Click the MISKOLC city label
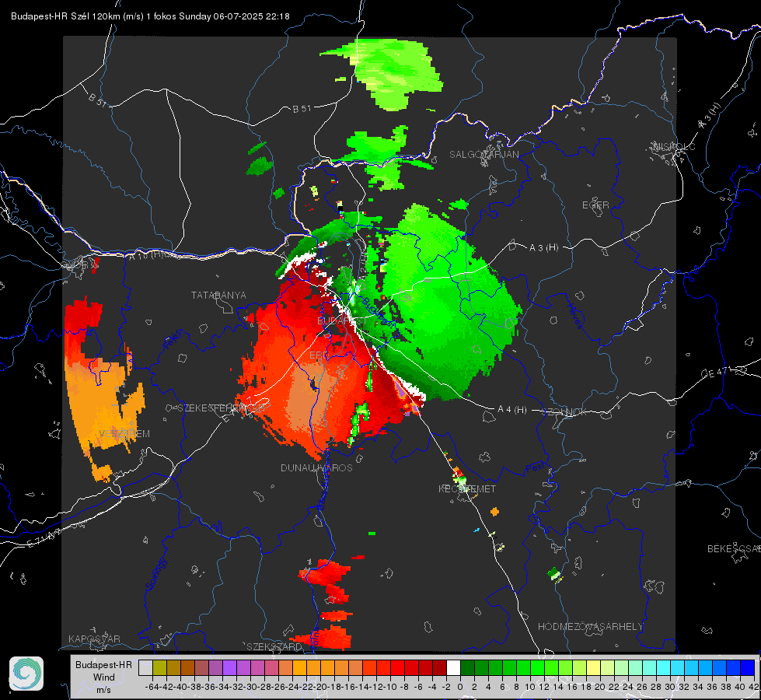761x700 pixels. point(674,146)
